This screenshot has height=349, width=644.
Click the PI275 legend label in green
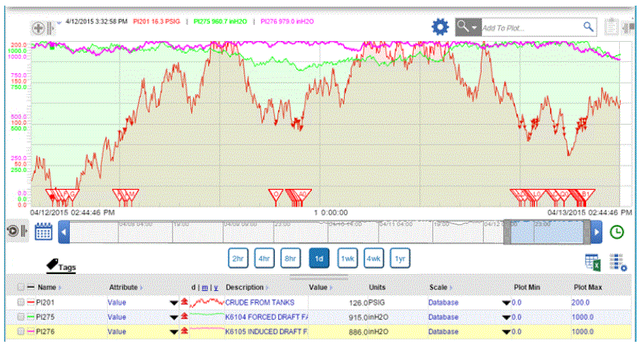click(220, 22)
